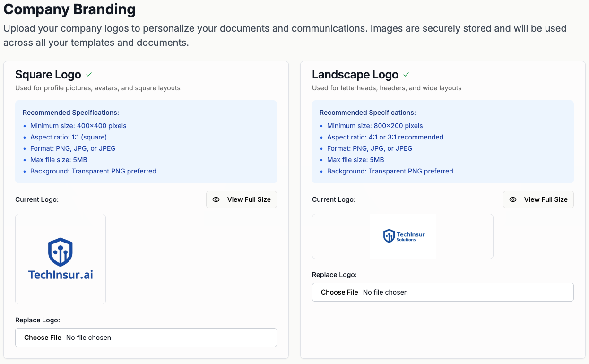Click the Square Logo section heading
The width and height of the screenshot is (589, 364).
48,75
